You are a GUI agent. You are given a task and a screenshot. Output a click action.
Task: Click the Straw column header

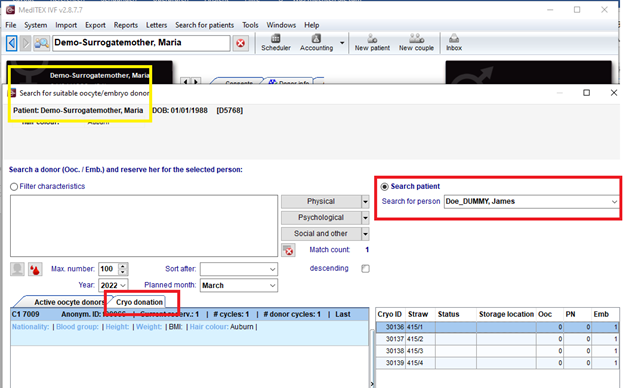[x=420, y=315]
